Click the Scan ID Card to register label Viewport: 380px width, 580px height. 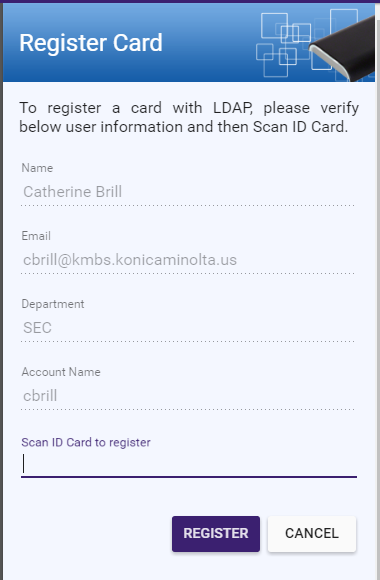click(86, 442)
